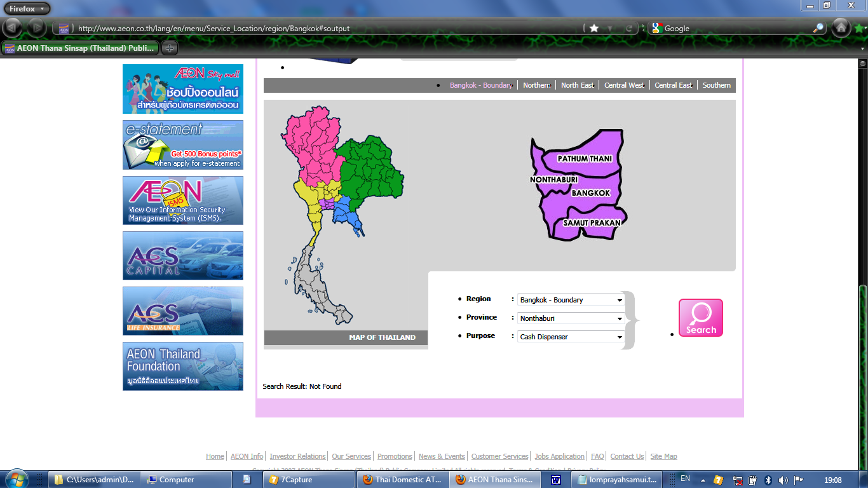Open the ACS Capital banner
868x488 pixels.
click(x=183, y=255)
